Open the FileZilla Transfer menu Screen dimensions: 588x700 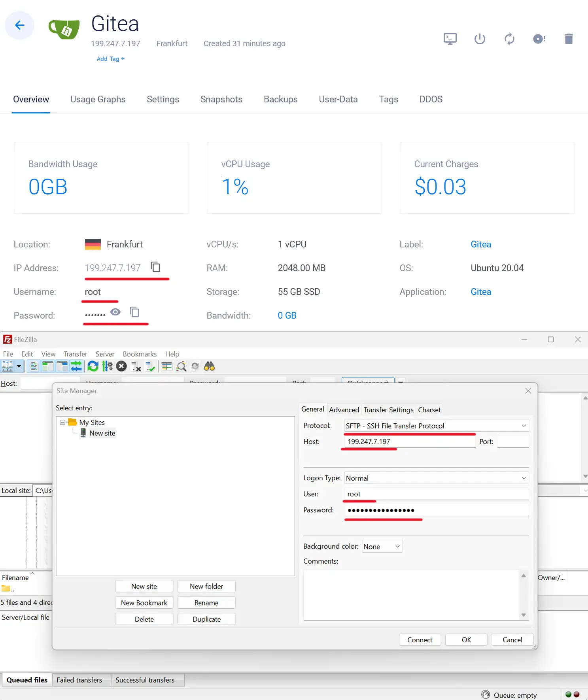coord(76,354)
